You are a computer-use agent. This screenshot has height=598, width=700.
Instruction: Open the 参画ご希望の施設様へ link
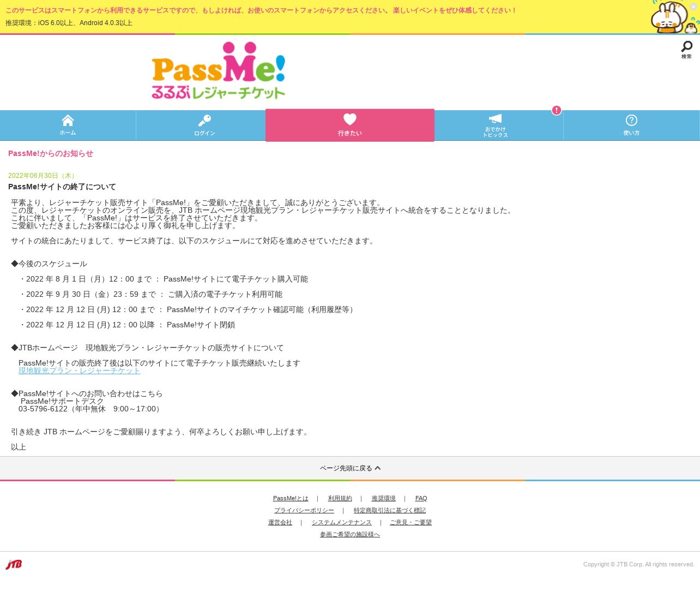point(350,534)
